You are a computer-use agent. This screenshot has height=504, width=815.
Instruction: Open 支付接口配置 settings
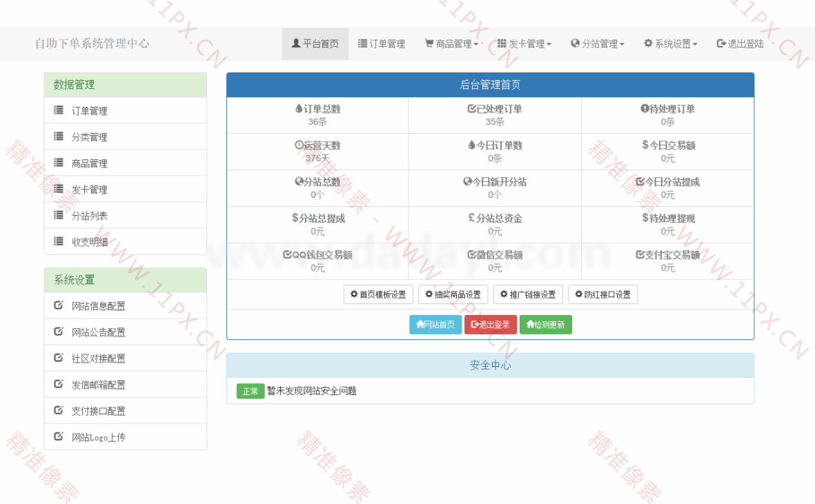coord(126,410)
